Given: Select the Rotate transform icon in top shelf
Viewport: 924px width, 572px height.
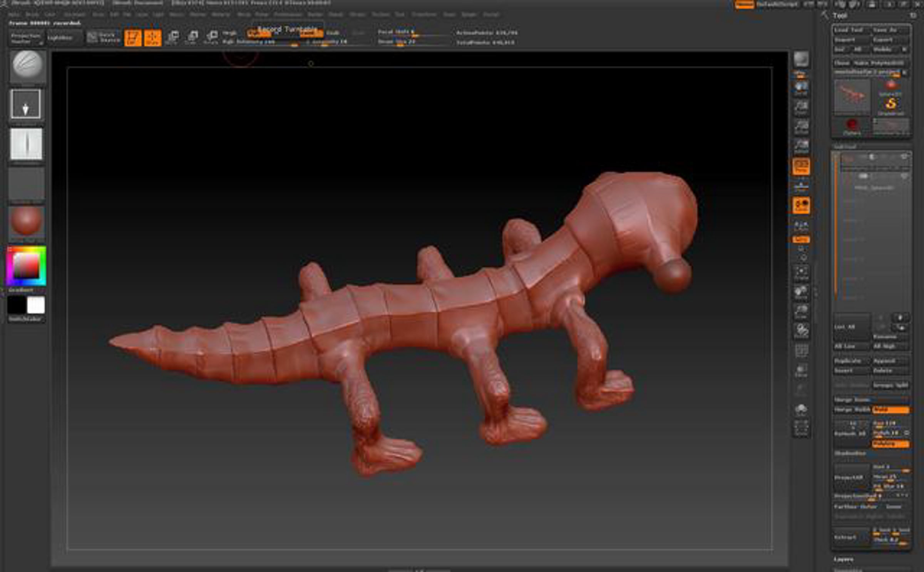Looking at the screenshot, I should click(211, 37).
